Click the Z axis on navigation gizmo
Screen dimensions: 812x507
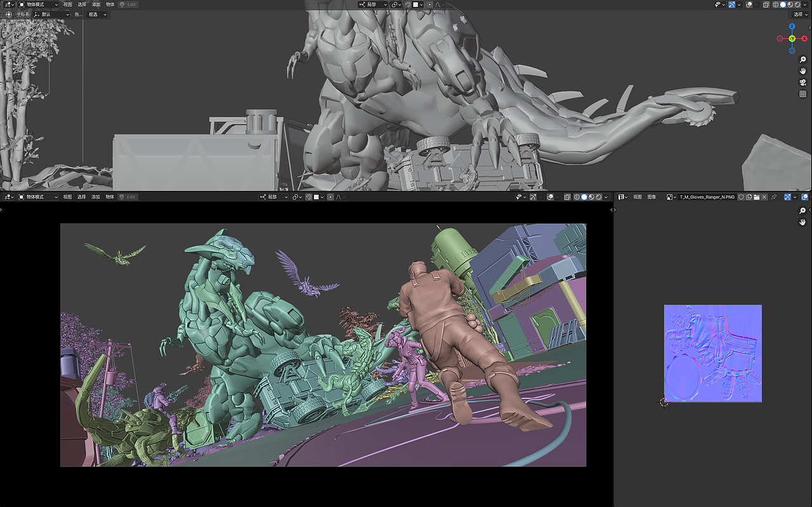792,27
